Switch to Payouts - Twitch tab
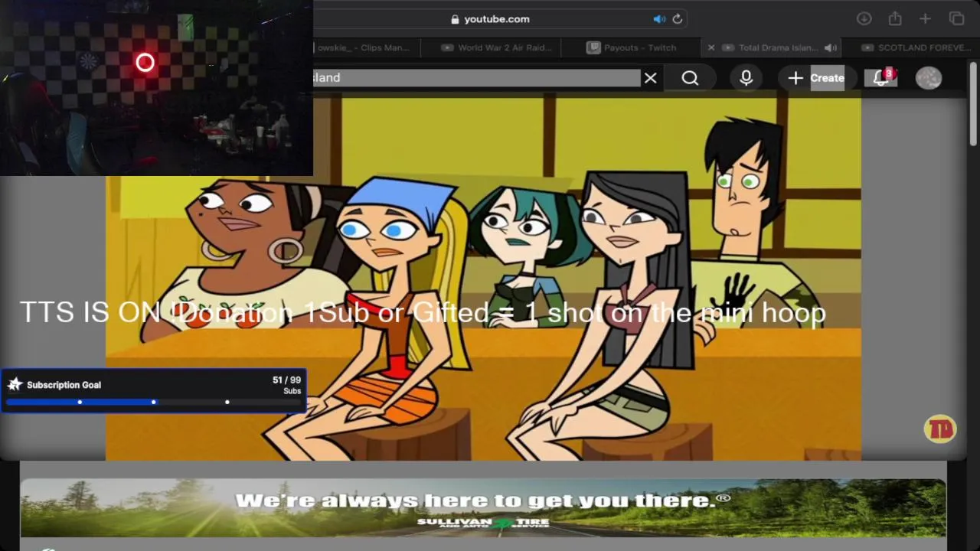The height and width of the screenshot is (551, 980). (x=632, y=47)
